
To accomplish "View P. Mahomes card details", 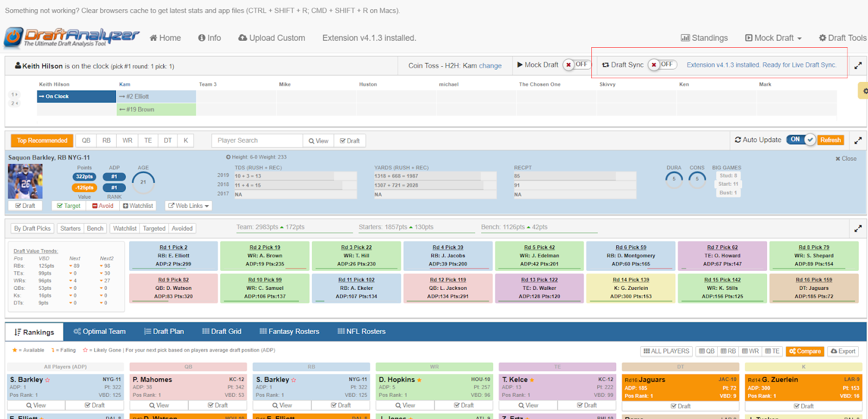I will [x=159, y=405].
